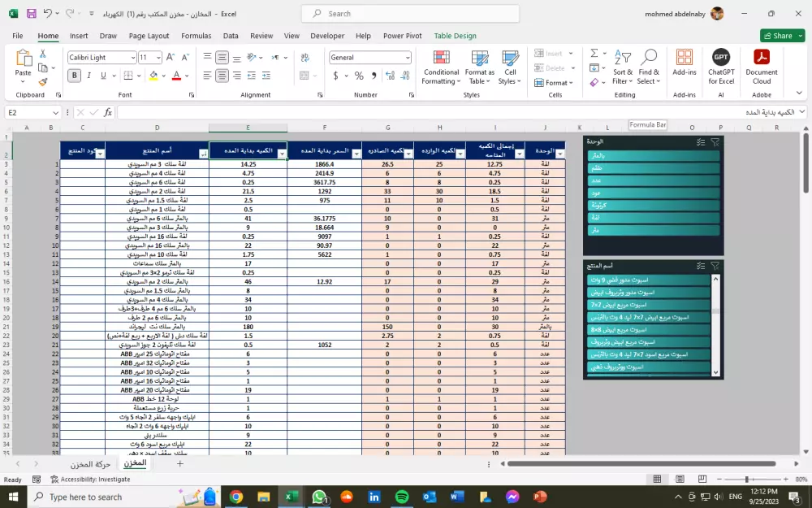The width and height of the screenshot is (812, 508).
Task: Enable Multi-Select on the أسم المنتج slicer
Action: pos(700,266)
